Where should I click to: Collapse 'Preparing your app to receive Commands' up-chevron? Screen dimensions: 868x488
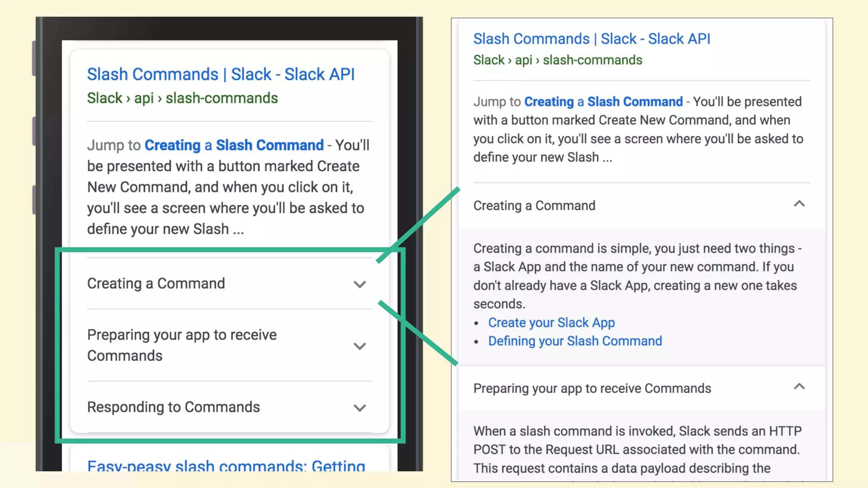[x=799, y=387]
